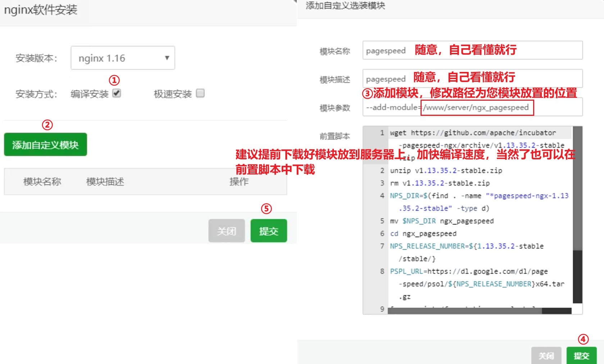Click script line 'cd ngx_pagespeed'
The height and width of the screenshot is (364, 604).
coord(423,233)
